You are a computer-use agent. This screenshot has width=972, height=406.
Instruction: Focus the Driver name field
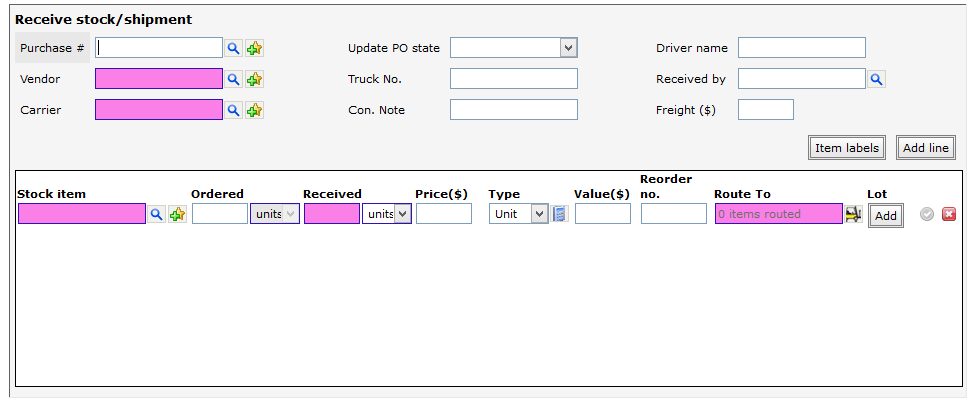pyautogui.click(x=802, y=48)
